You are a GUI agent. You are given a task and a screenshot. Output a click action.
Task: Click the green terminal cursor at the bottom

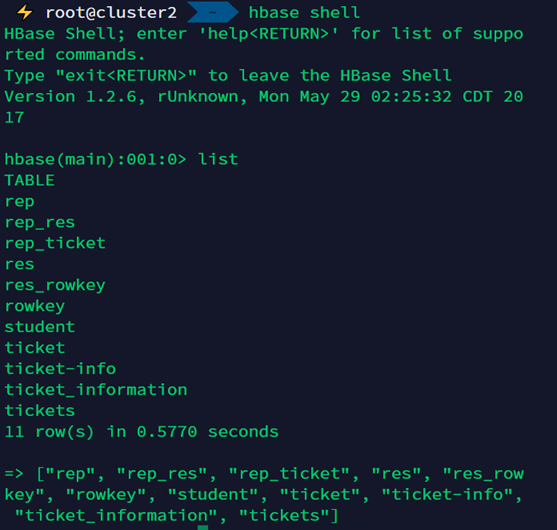tap(203, 528)
